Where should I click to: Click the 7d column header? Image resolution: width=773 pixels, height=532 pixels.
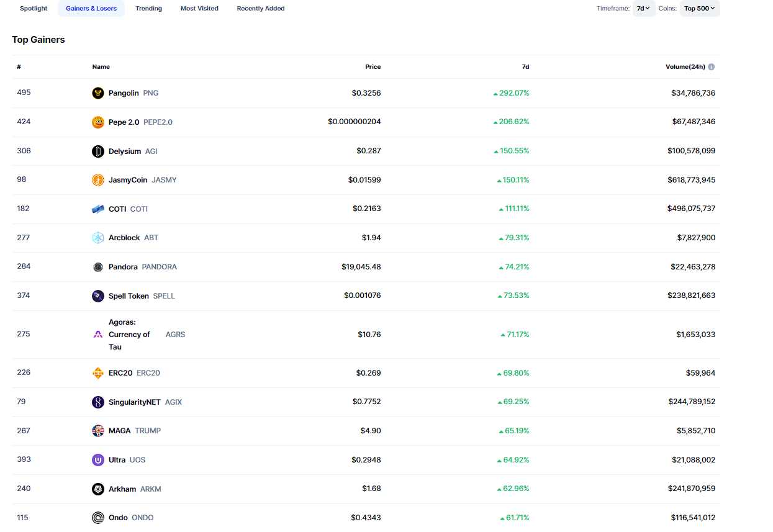point(525,67)
